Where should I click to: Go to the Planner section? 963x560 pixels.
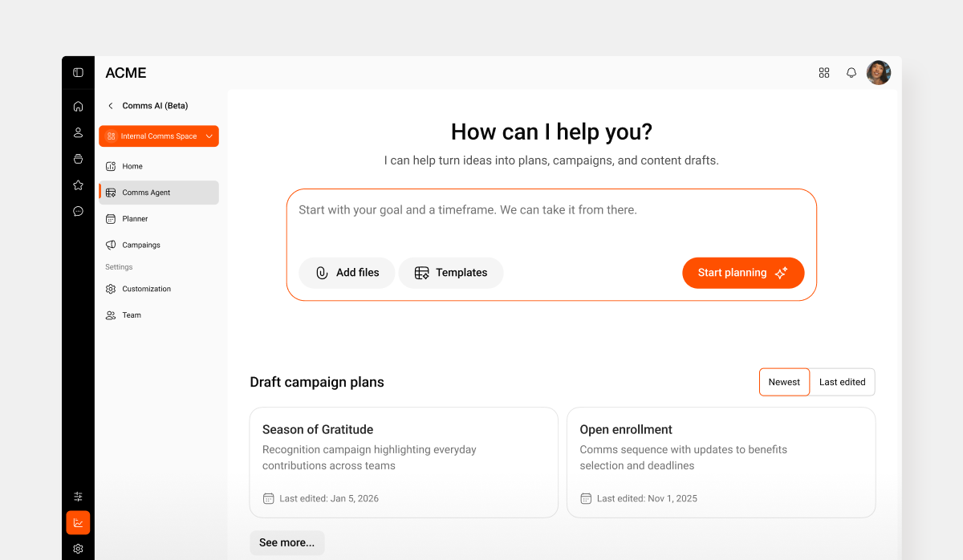(136, 218)
